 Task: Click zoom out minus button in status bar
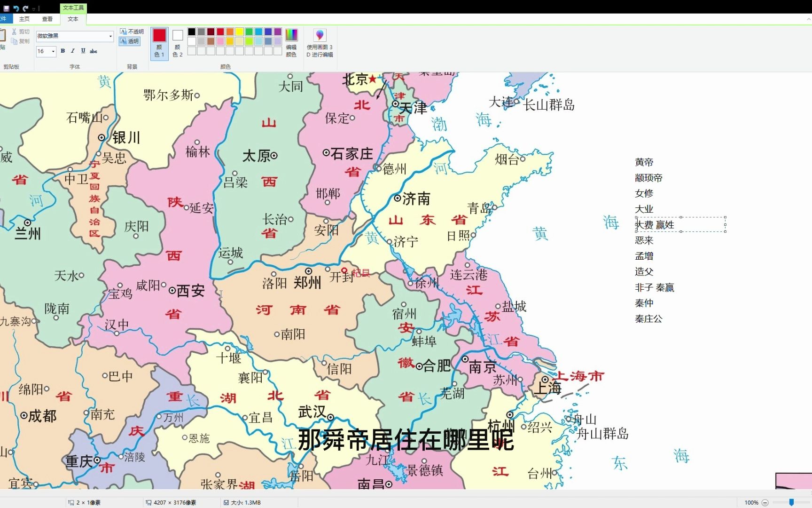765,502
